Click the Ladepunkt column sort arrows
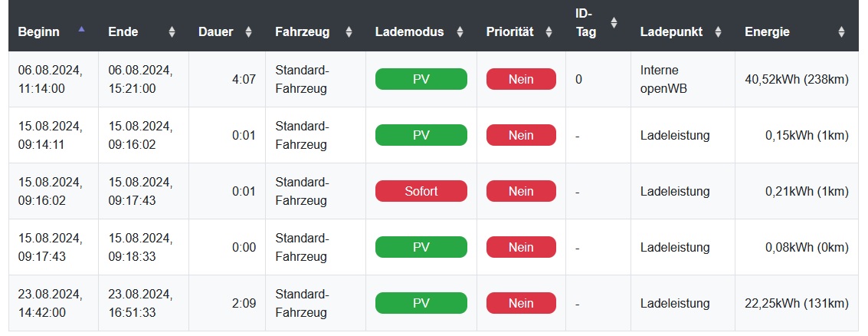The width and height of the screenshot is (868, 336). pos(718,32)
